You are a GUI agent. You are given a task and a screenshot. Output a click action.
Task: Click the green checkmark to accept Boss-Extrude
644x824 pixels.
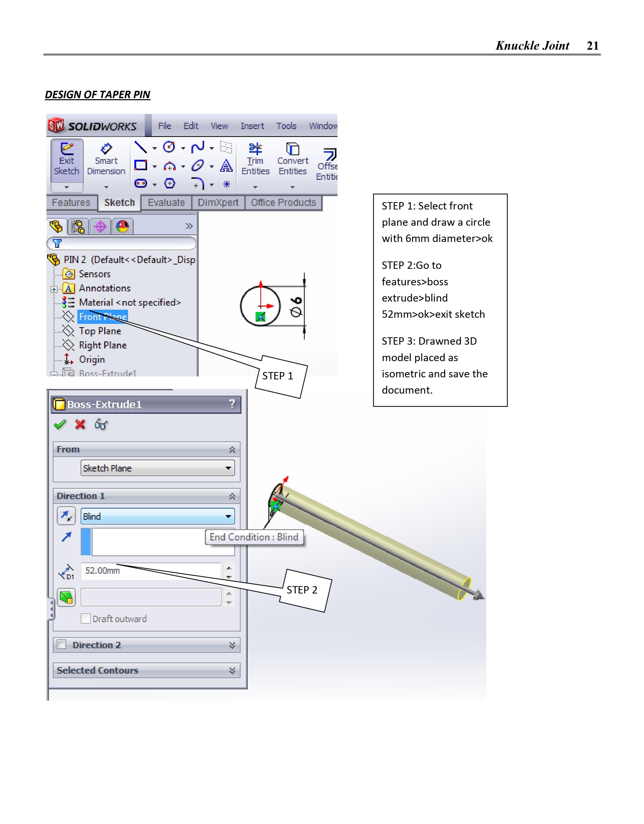coord(60,425)
